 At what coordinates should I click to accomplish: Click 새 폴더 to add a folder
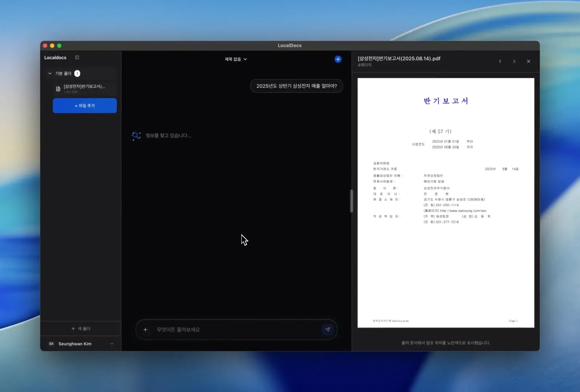81,328
